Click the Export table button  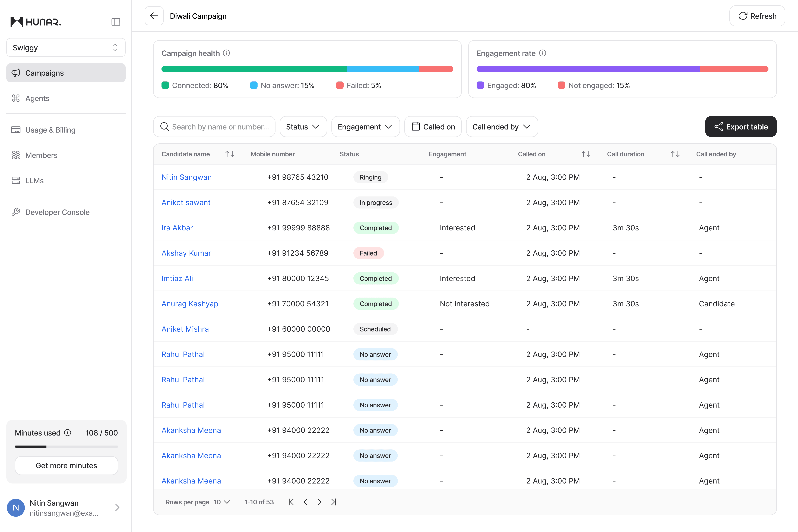pyautogui.click(x=741, y=127)
